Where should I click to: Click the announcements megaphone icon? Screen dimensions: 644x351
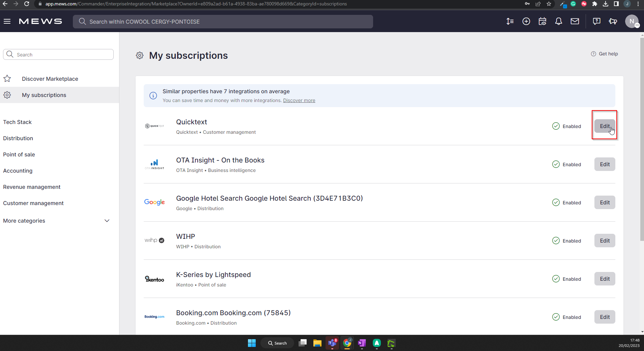(x=613, y=21)
